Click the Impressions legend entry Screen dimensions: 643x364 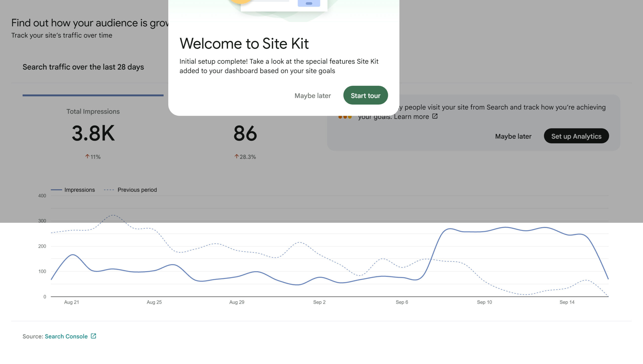pos(73,190)
